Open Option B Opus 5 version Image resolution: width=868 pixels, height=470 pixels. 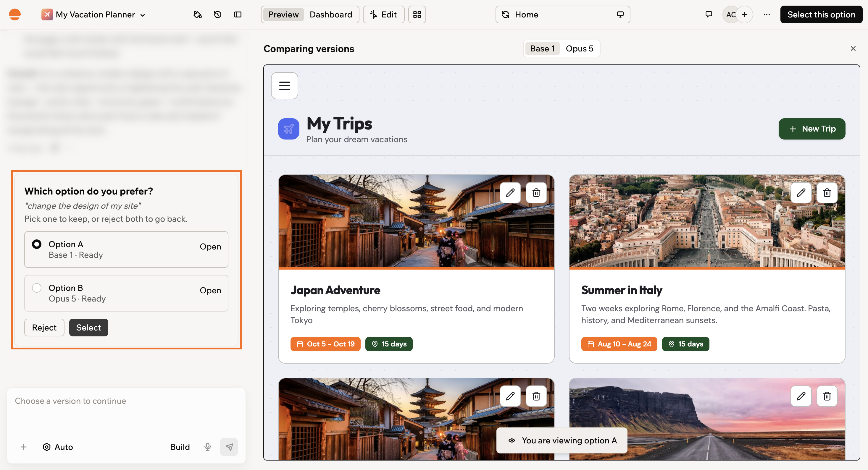[x=210, y=290]
